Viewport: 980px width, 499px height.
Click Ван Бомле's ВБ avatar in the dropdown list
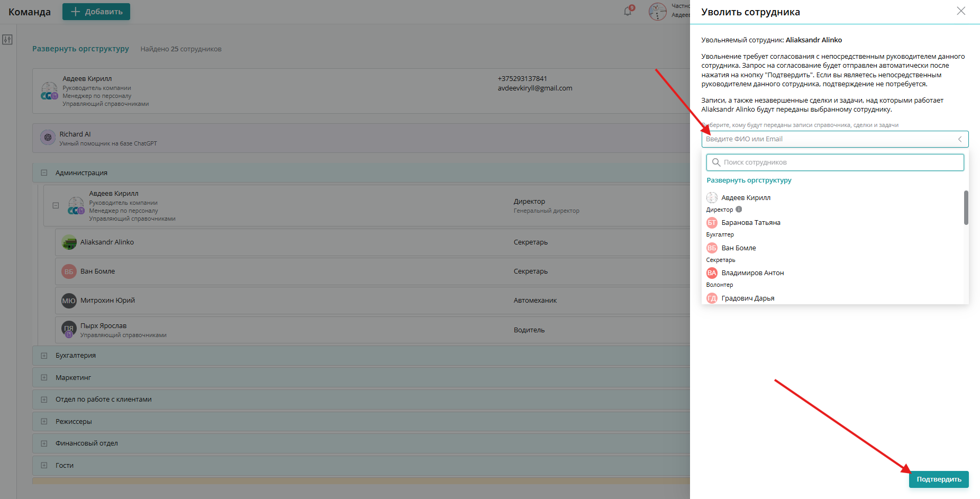[712, 248]
